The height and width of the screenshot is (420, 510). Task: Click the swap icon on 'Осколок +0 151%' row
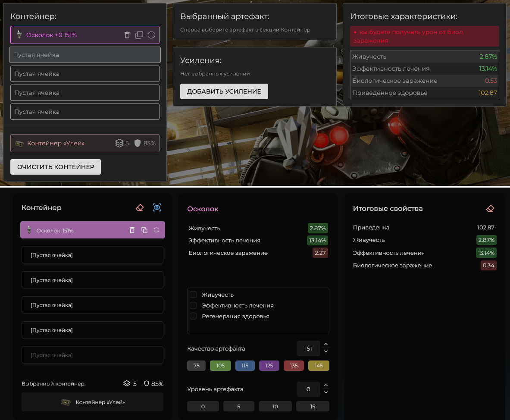click(151, 35)
